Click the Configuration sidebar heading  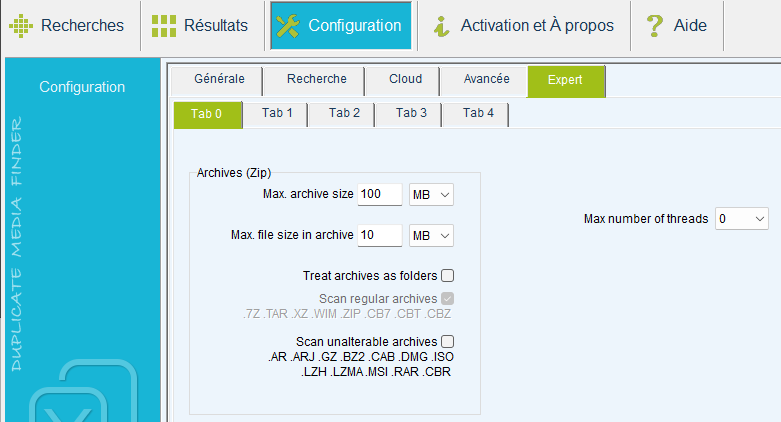[82, 87]
